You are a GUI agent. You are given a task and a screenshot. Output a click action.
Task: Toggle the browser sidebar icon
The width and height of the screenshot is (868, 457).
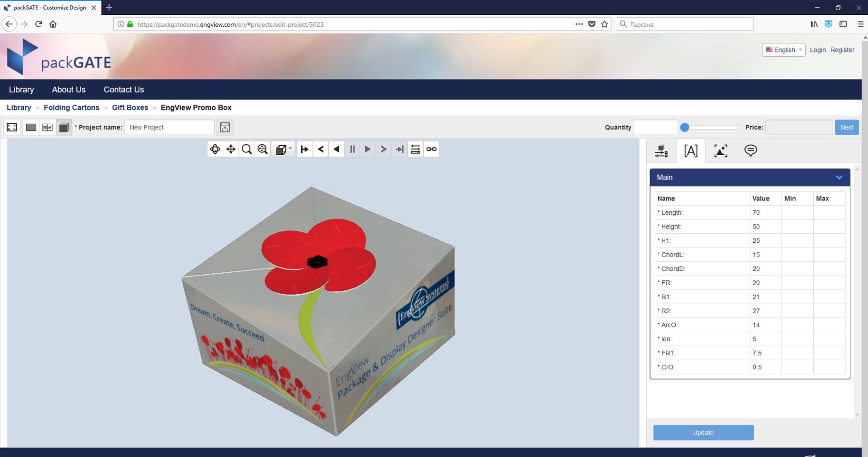point(843,24)
